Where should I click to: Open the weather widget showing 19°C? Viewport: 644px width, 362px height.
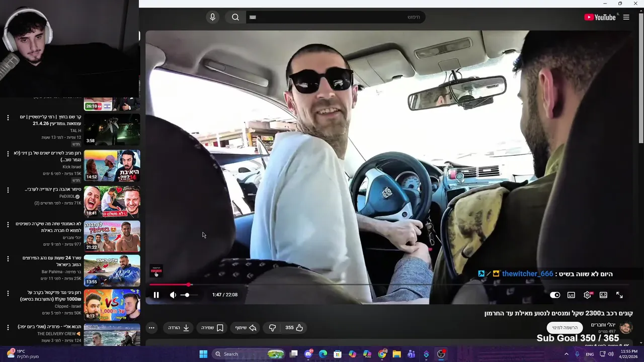pos(22,354)
